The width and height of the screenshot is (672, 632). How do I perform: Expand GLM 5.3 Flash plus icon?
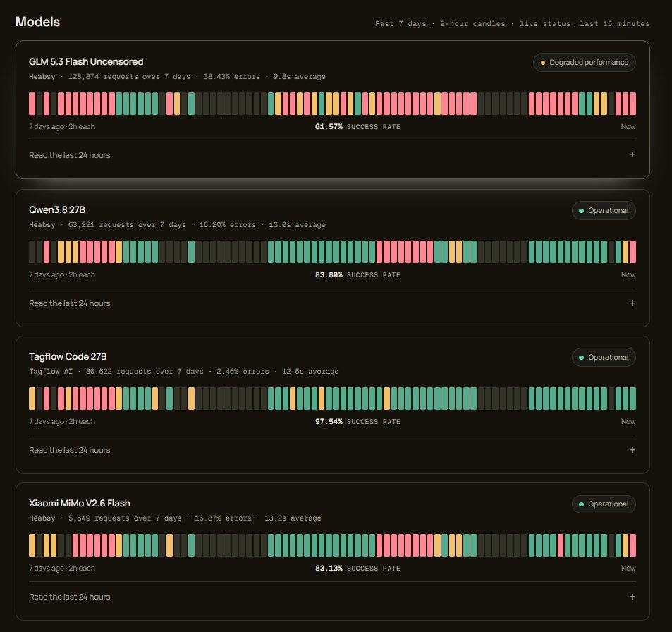click(632, 154)
